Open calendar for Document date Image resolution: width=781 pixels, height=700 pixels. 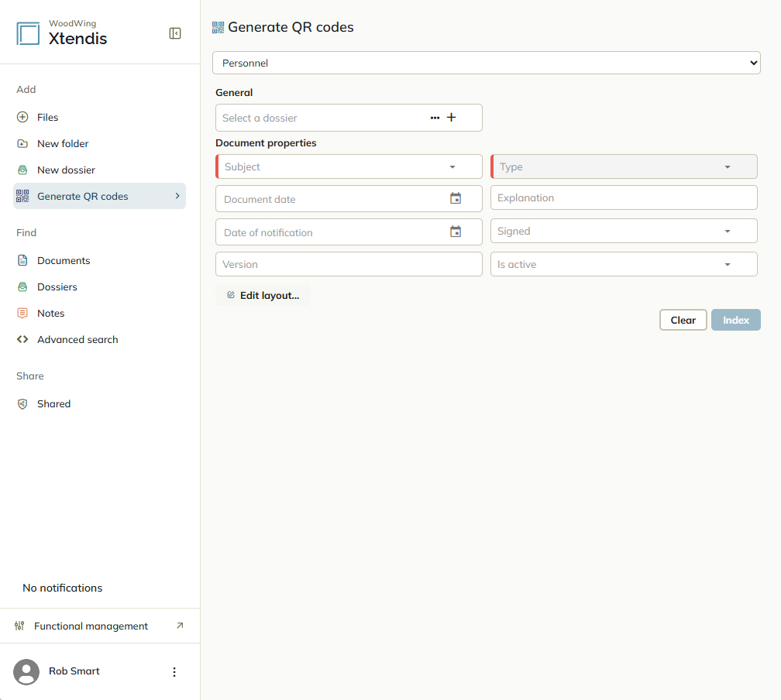(x=456, y=198)
